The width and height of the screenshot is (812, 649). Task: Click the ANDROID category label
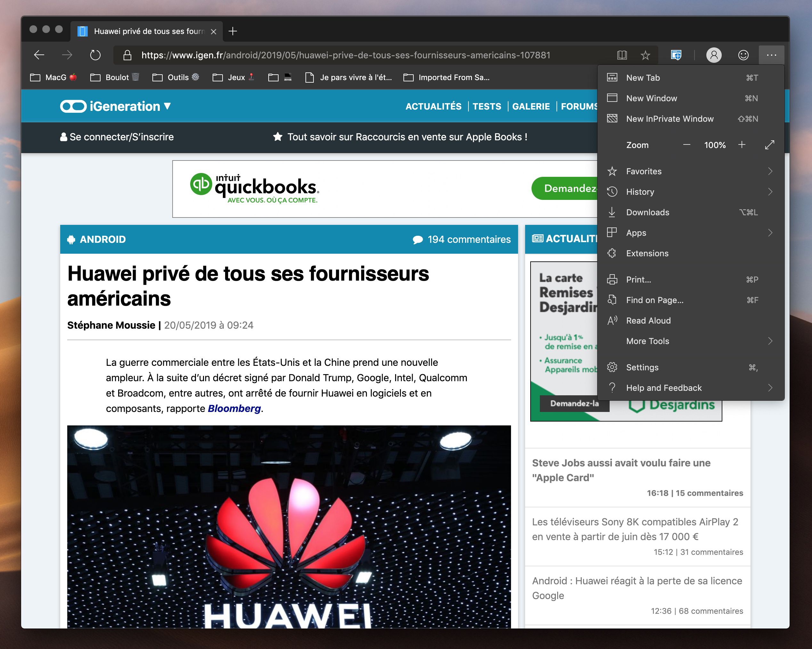[x=96, y=239]
